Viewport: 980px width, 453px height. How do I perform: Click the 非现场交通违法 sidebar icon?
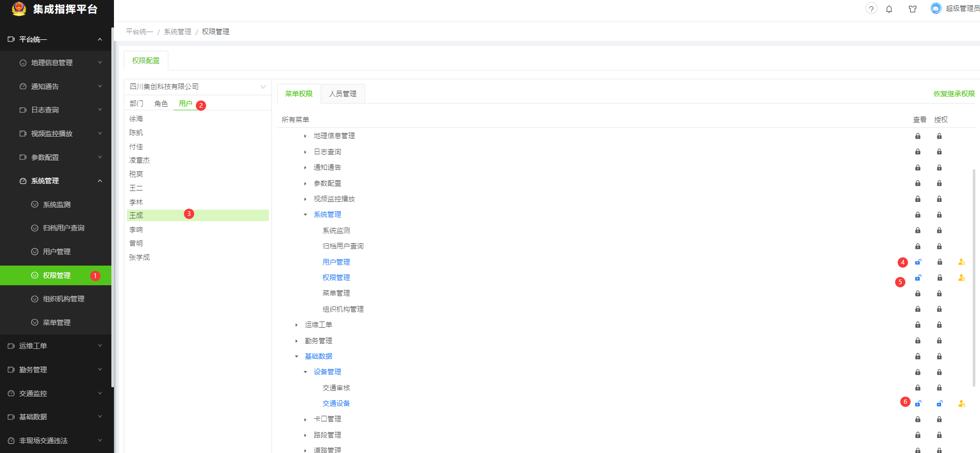(x=11, y=441)
